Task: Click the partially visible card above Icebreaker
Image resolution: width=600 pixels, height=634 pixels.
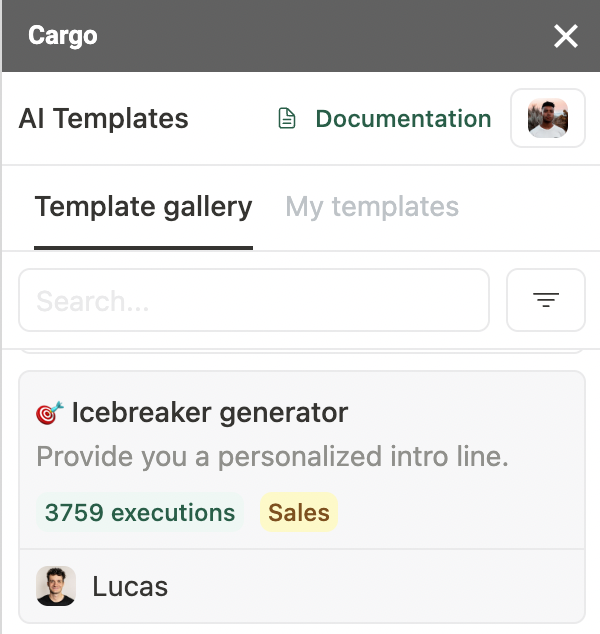Action: coord(300,351)
